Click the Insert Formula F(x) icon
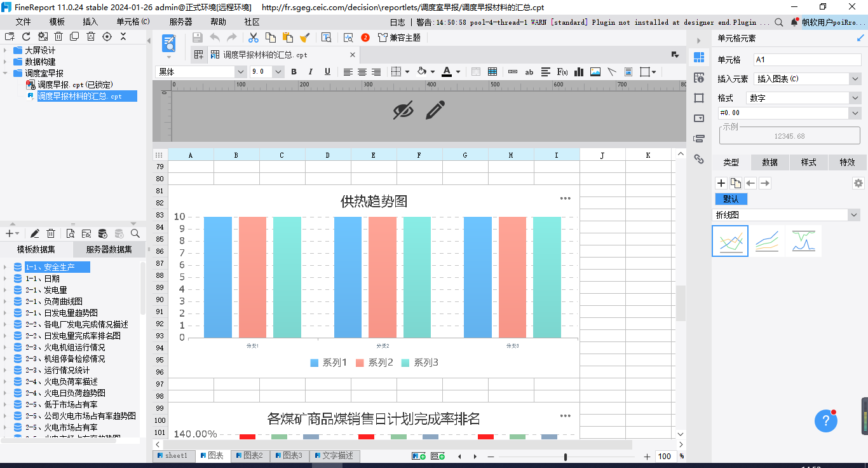Image resolution: width=868 pixels, height=468 pixels. [x=562, y=72]
